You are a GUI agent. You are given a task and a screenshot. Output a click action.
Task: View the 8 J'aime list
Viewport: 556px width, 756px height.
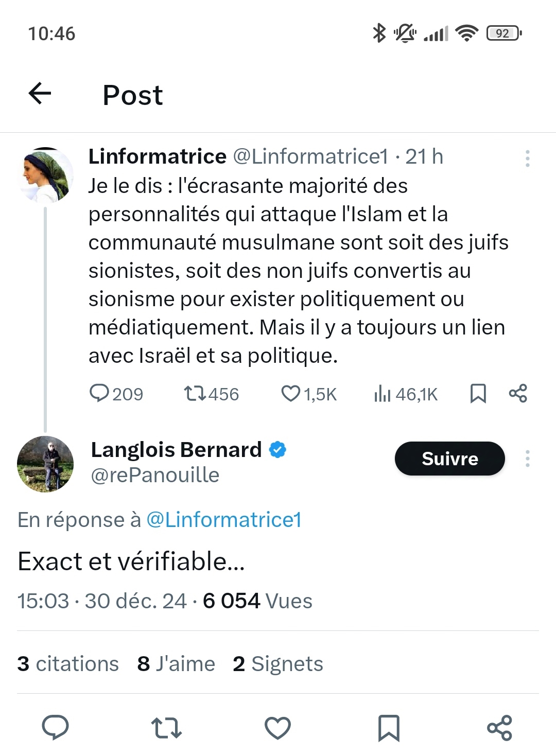(x=176, y=664)
